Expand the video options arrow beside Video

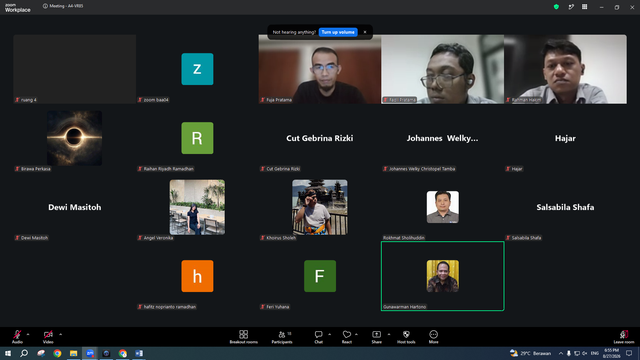click(60, 334)
